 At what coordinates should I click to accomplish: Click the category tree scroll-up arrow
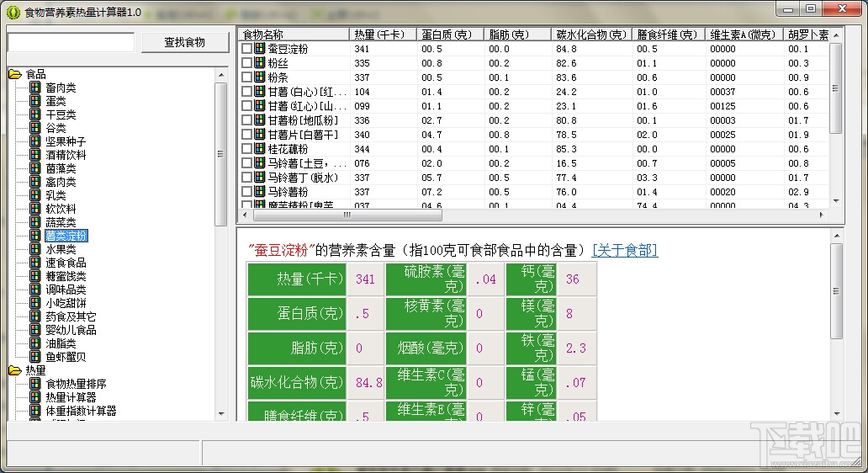coord(221,75)
